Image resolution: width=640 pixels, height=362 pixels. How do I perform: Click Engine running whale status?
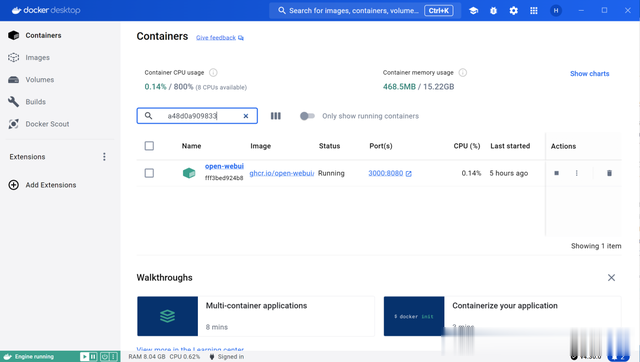(x=29, y=357)
